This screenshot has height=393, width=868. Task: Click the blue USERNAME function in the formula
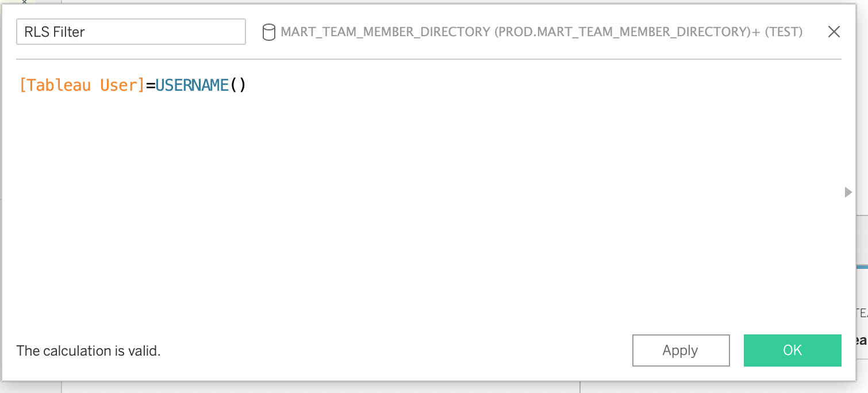192,85
